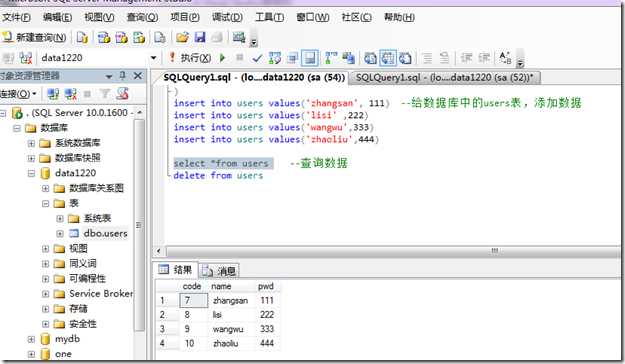Open the 查询(Q) menu
Screen dimensions: 625x364
click(142, 17)
